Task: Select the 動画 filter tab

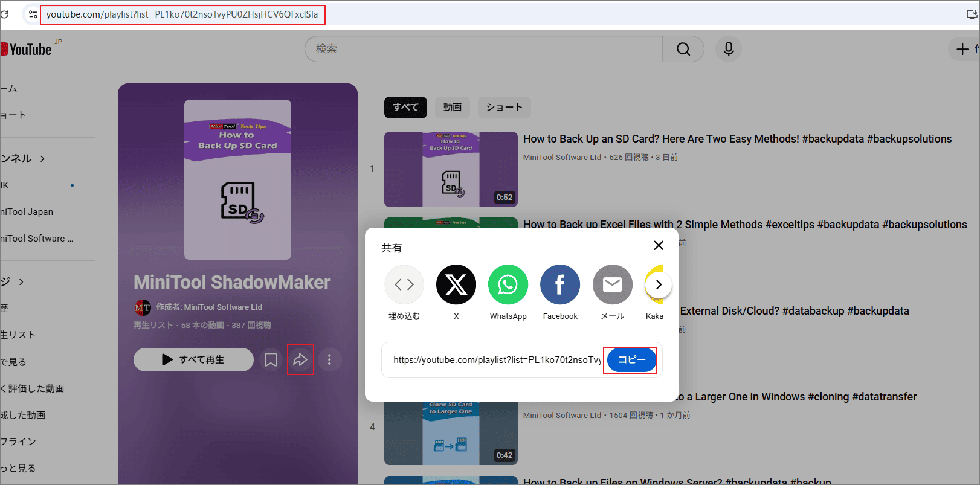Action: click(x=453, y=108)
